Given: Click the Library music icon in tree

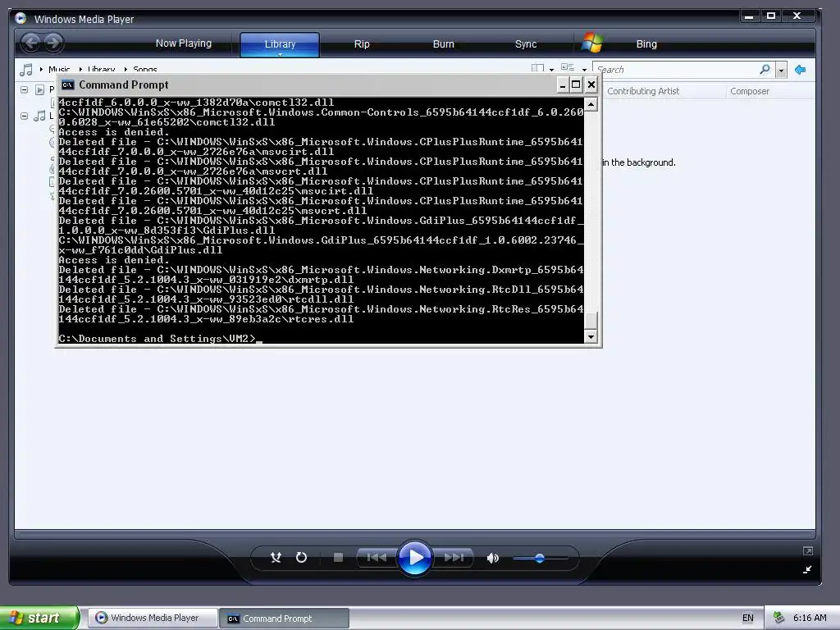Looking at the screenshot, I should (39, 116).
